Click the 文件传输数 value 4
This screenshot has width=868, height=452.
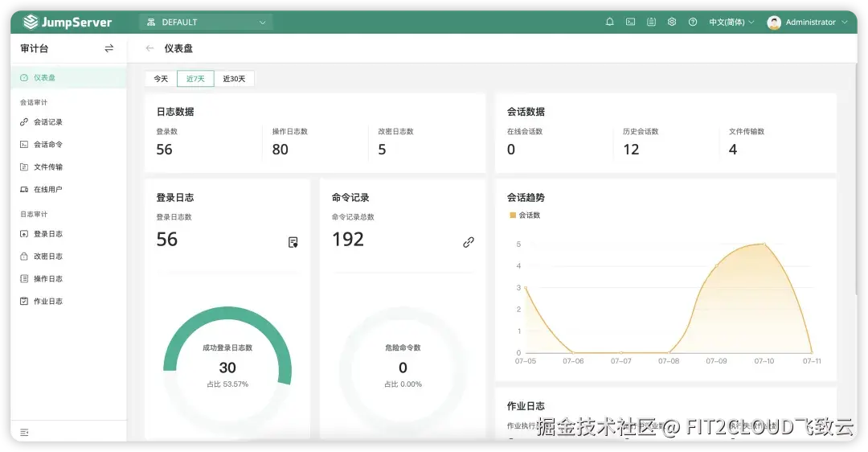[x=733, y=150]
